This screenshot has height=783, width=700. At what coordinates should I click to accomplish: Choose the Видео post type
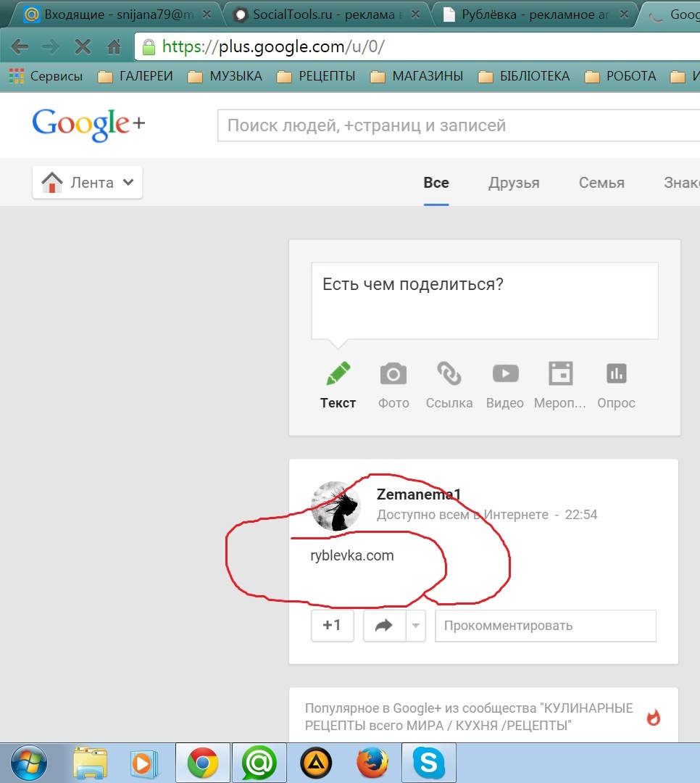505,385
